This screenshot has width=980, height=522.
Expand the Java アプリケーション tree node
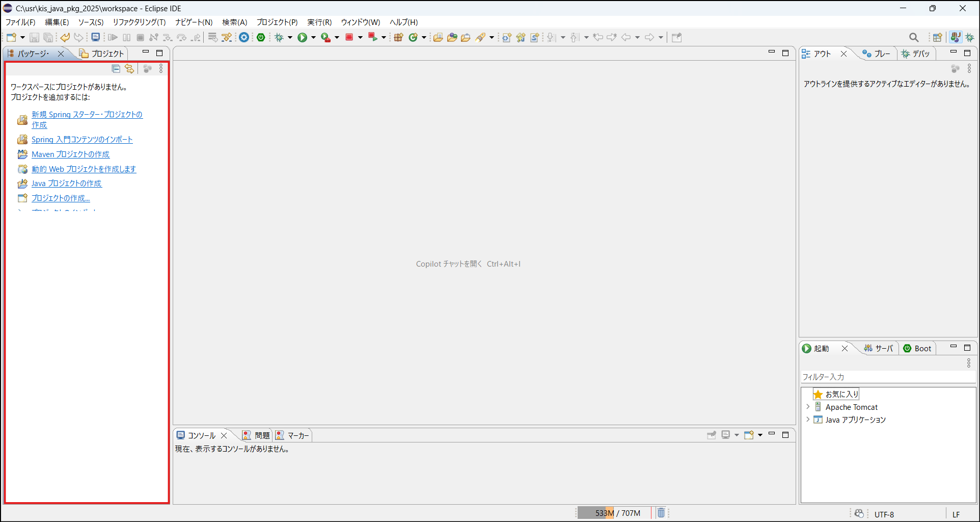tap(808, 420)
